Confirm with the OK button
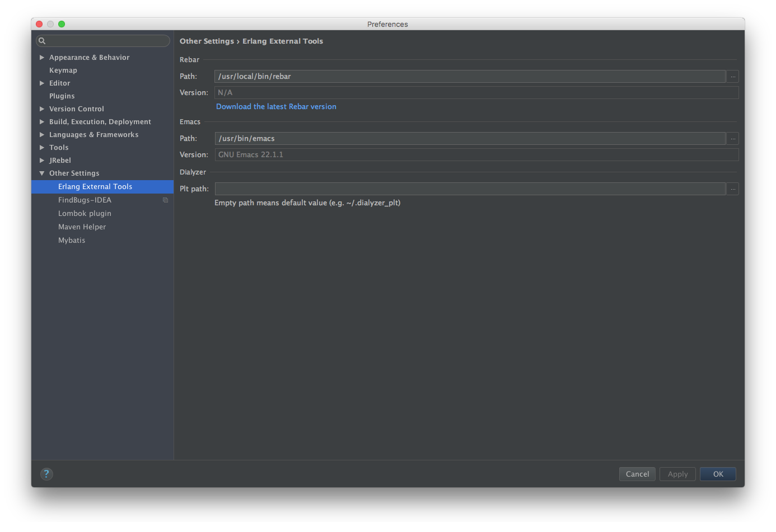Image resolution: width=776 pixels, height=532 pixels. pyautogui.click(x=718, y=474)
